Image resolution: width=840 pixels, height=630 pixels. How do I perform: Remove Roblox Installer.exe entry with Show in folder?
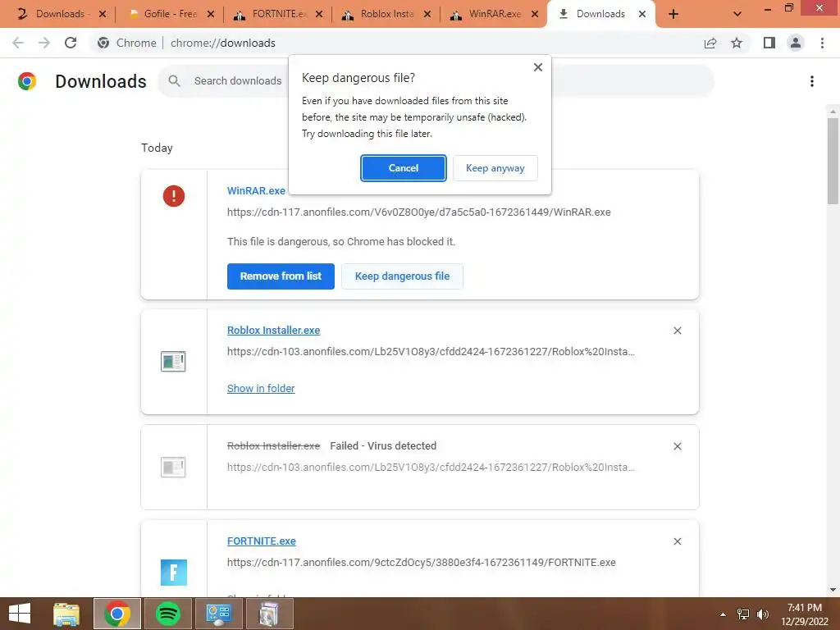[677, 331]
